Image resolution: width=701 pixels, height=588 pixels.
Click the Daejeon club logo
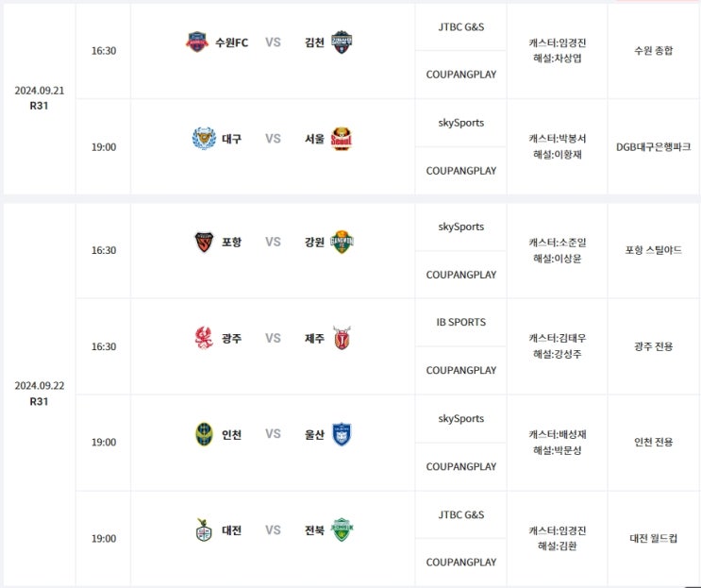(x=204, y=529)
